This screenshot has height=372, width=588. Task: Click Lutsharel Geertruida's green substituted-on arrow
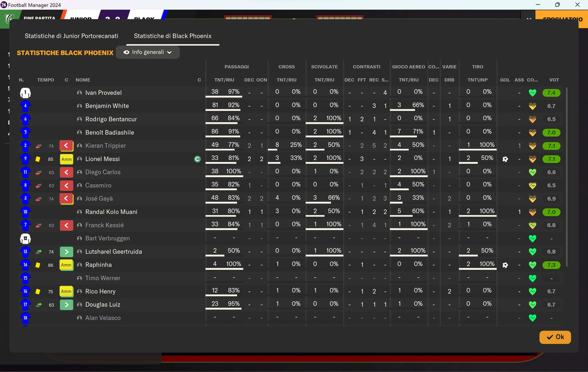coord(66,252)
